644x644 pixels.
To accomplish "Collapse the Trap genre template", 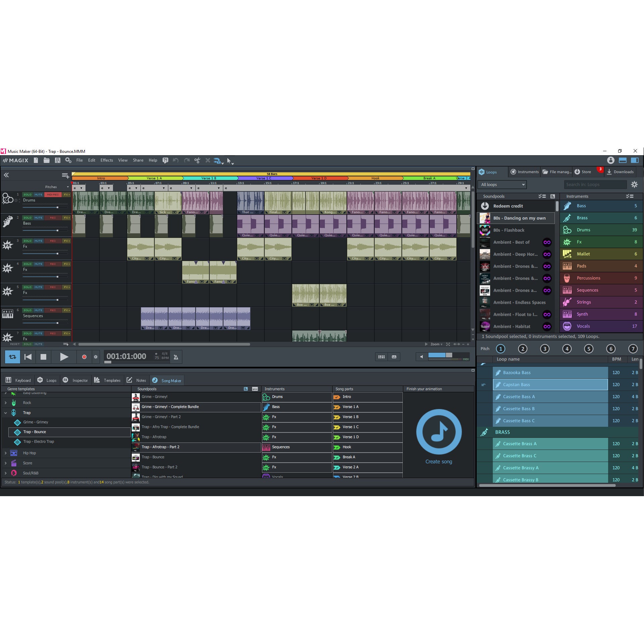I will tap(5, 413).
